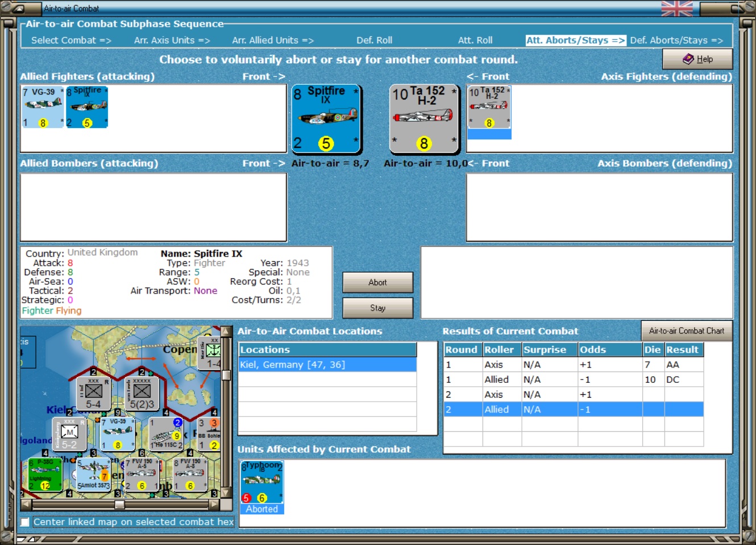Select the small Ta 152 H-2 in Axis Fighters
The width and height of the screenshot is (756, 545).
pyautogui.click(x=489, y=107)
